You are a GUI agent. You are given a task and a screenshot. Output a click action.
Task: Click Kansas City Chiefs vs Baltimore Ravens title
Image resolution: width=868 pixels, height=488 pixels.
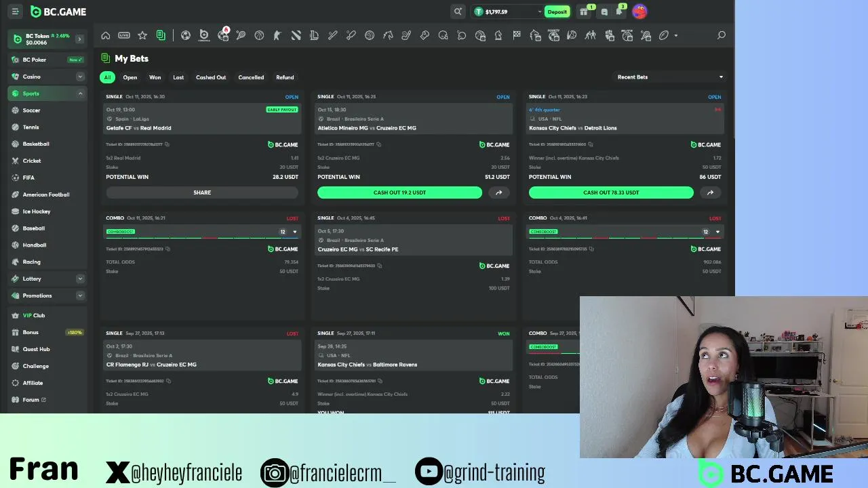tap(367, 365)
